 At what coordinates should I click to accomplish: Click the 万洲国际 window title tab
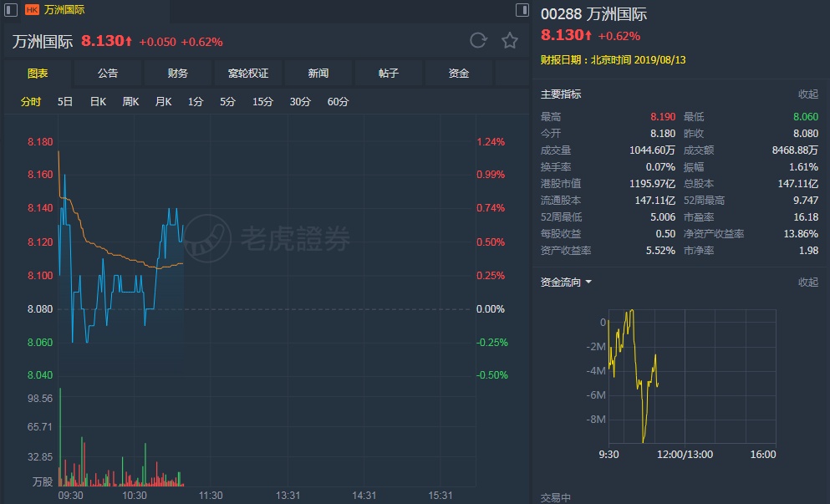[64, 10]
